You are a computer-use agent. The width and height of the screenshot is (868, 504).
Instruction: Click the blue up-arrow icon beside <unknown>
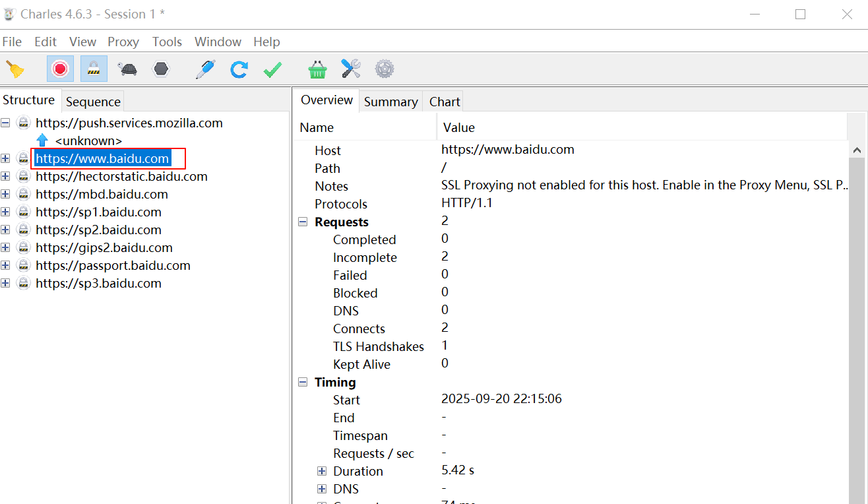pos(43,141)
